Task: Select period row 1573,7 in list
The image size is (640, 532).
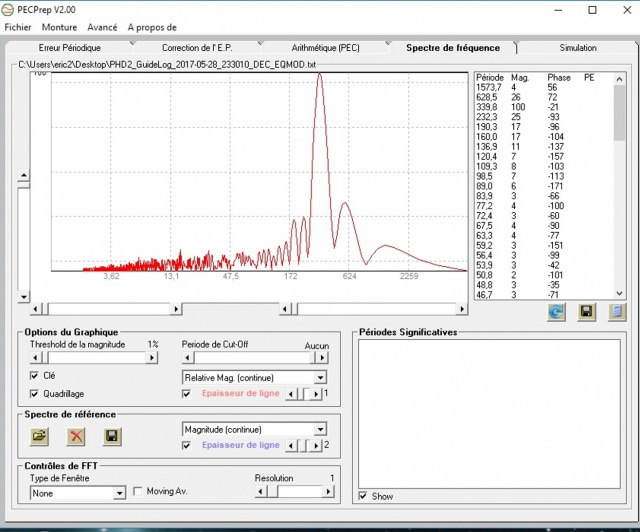Action: [544, 87]
